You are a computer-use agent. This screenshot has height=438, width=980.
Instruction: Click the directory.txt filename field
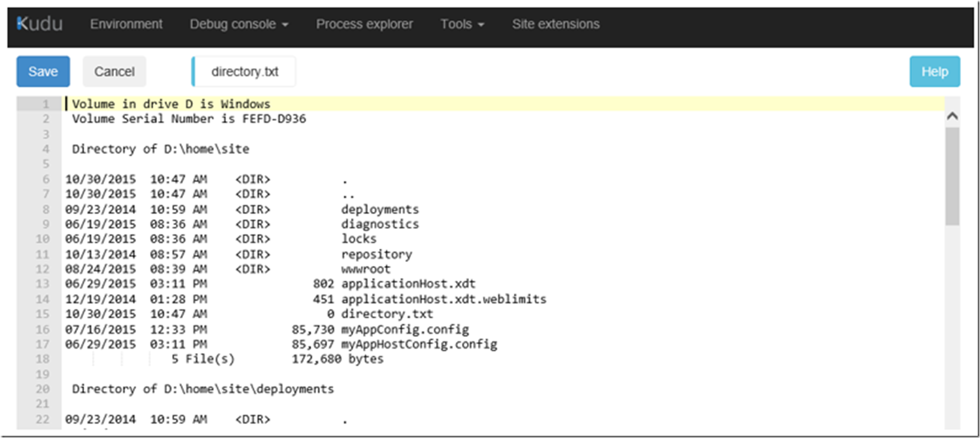click(x=245, y=72)
